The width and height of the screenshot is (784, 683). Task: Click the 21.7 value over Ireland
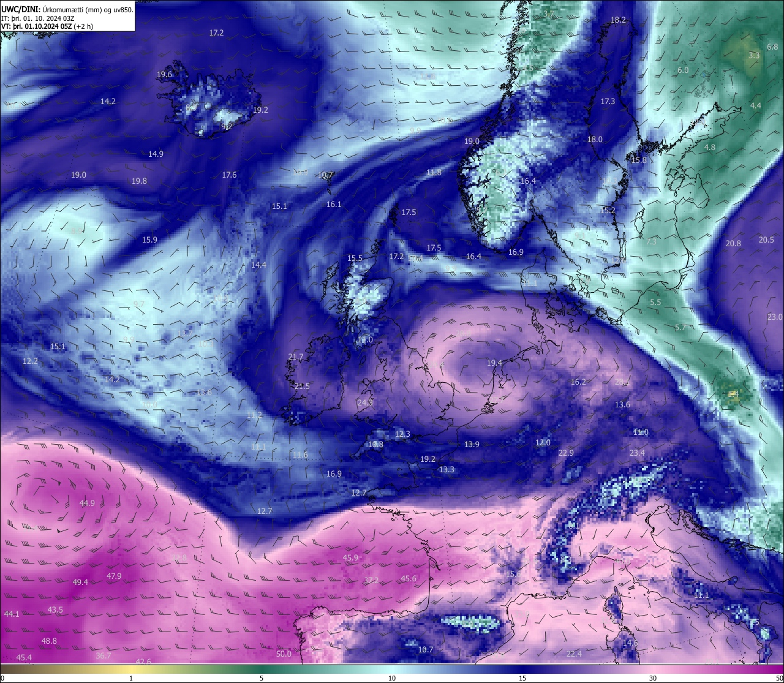coord(296,357)
